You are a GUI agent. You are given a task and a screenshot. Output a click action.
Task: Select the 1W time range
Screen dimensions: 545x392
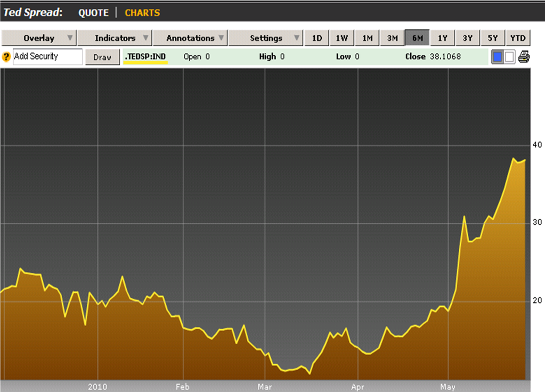(341, 38)
